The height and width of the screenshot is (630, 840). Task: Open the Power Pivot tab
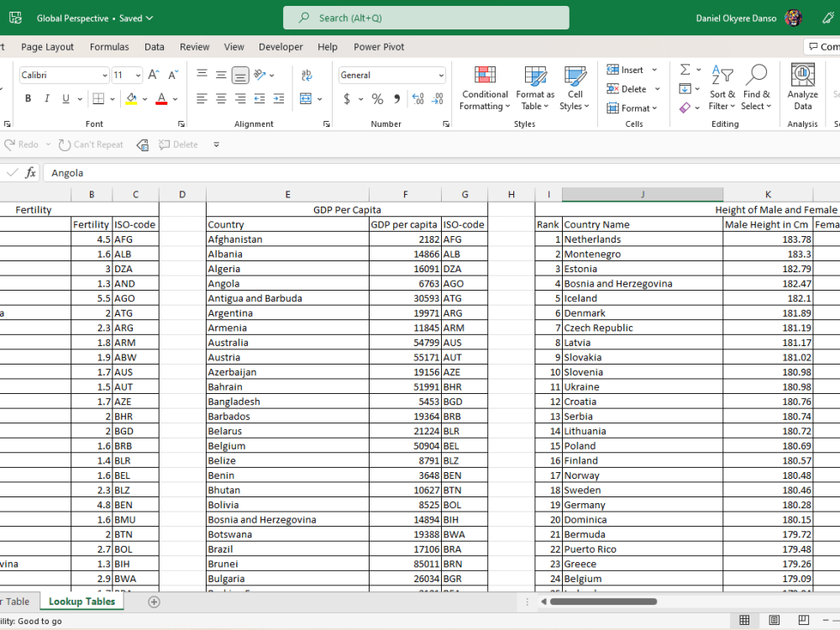click(376, 47)
